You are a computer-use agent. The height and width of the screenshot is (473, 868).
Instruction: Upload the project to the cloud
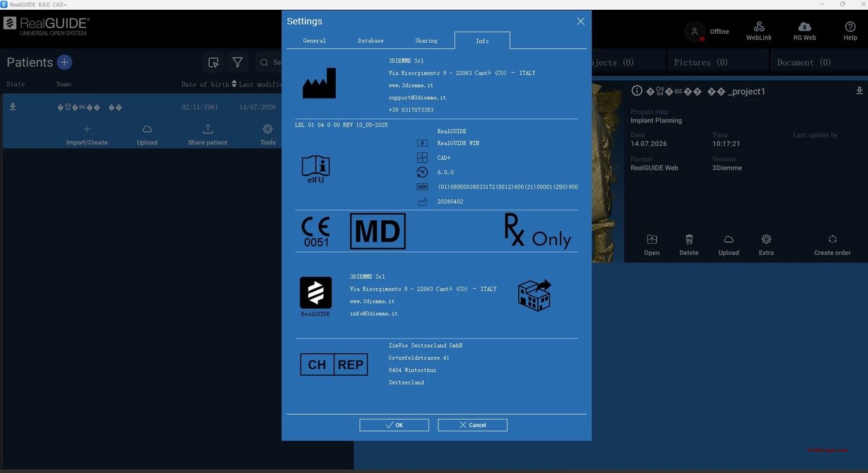pyautogui.click(x=729, y=245)
